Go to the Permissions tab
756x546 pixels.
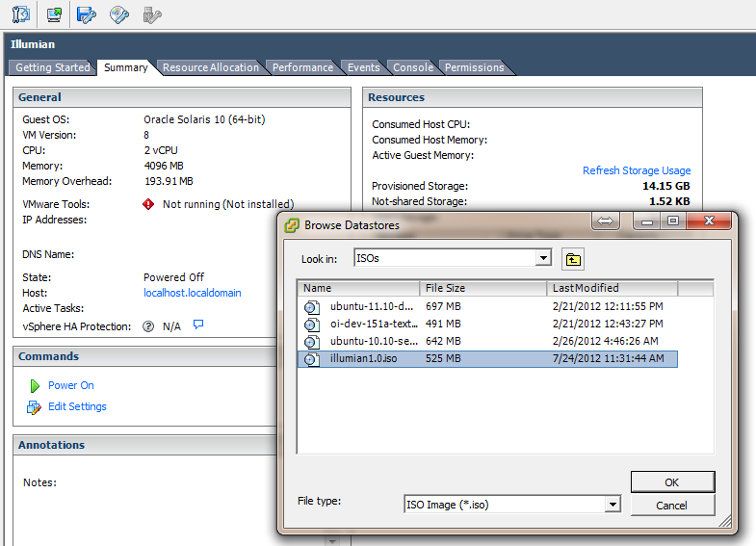point(475,67)
